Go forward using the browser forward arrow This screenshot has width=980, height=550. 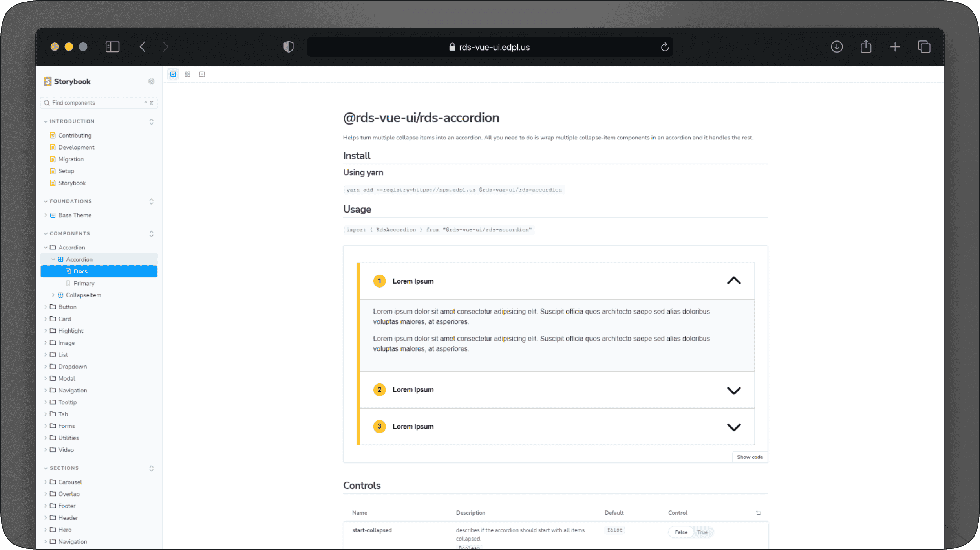[x=166, y=47]
